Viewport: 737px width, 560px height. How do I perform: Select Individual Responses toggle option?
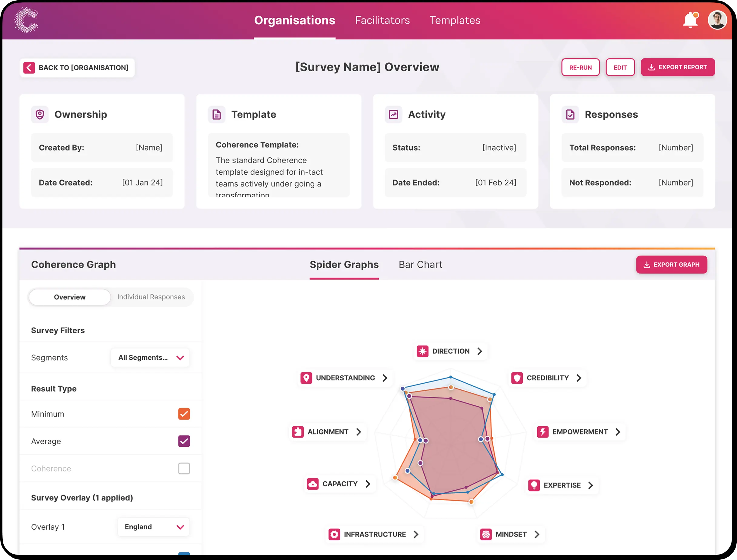[151, 297]
